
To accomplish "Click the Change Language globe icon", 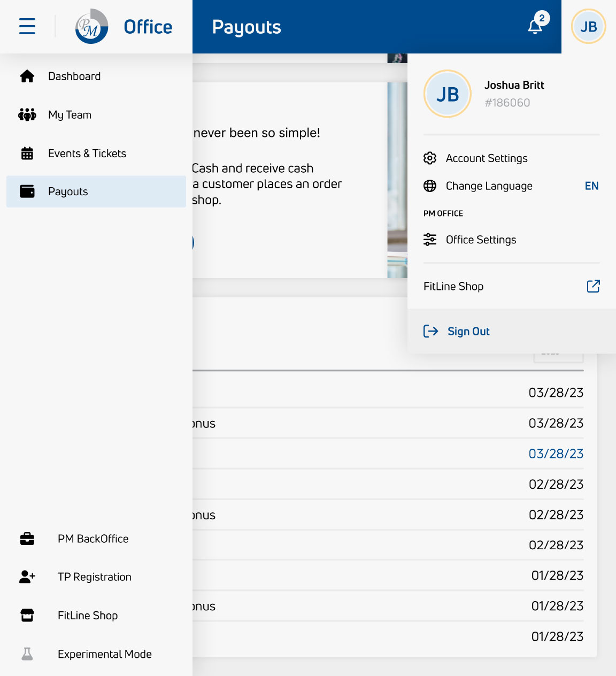I will pyautogui.click(x=430, y=186).
